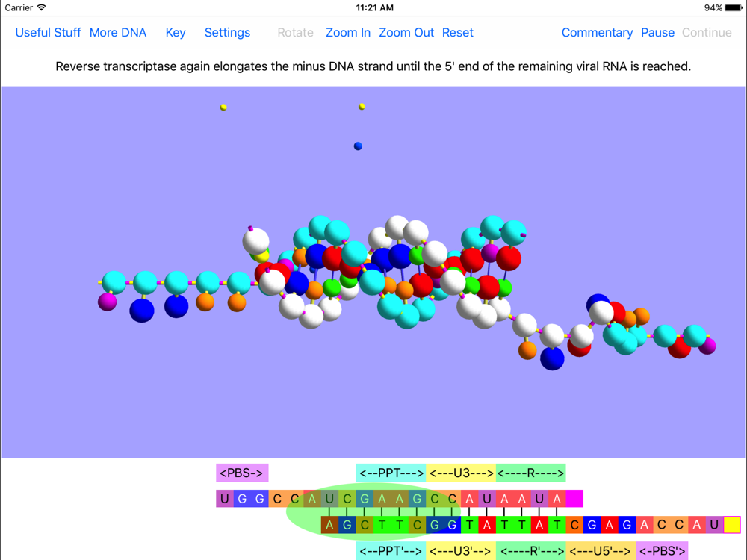Zoom Out of the molecule view
747x560 pixels.
[406, 32]
